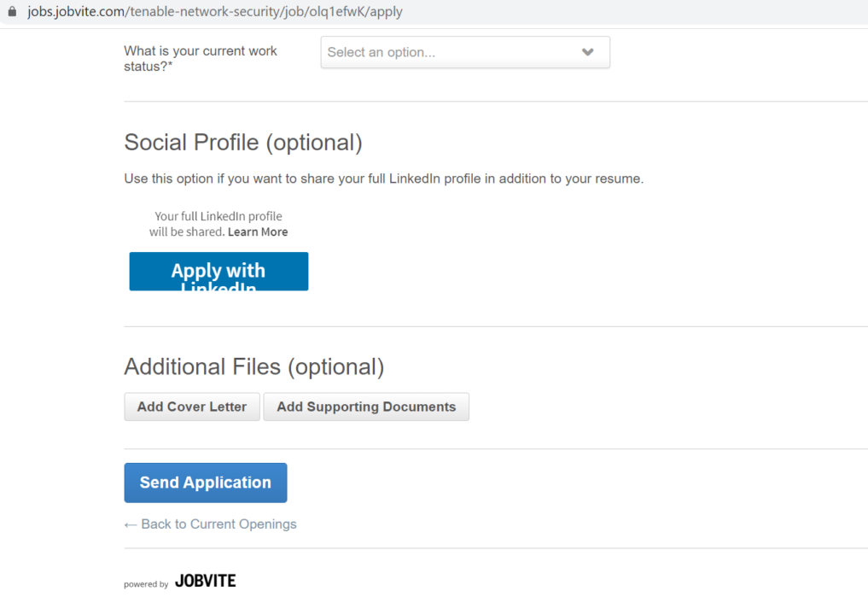Click the lock icon in address bar

click(x=12, y=11)
